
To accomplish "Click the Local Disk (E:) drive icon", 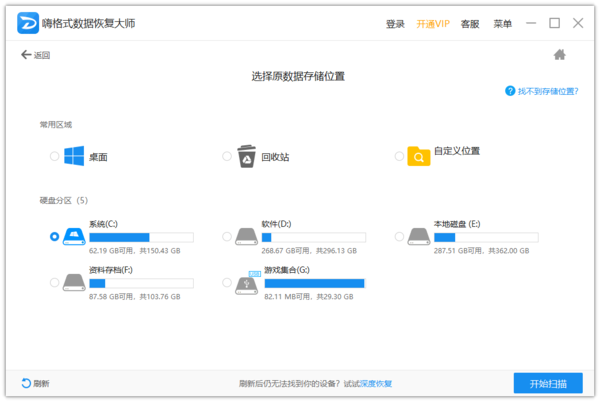I will (x=419, y=236).
